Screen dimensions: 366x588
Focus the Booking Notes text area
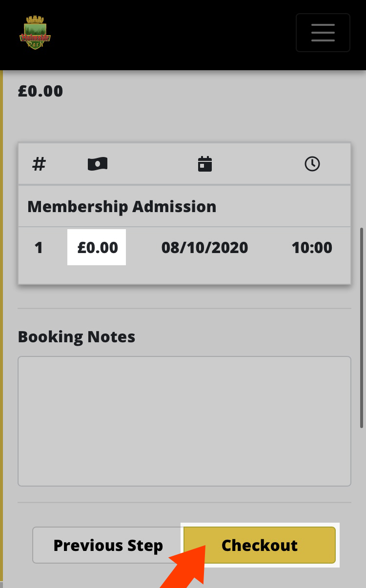[184, 421]
